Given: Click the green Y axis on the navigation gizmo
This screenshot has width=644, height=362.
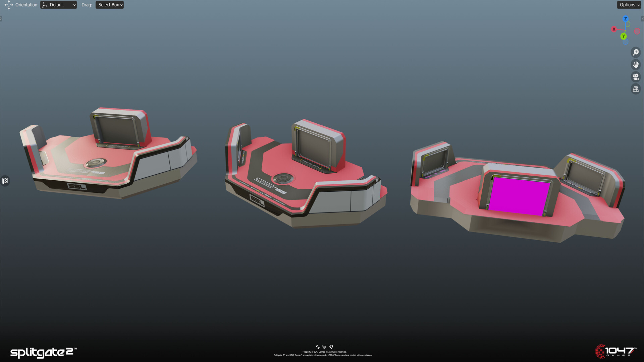Looking at the screenshot, I should coord(624,36).
